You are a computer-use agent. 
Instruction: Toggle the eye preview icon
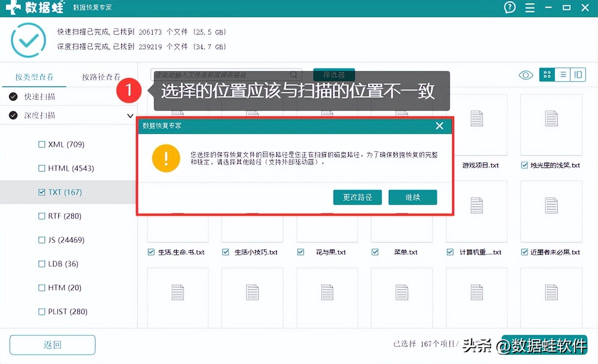(x=526, y=75)
